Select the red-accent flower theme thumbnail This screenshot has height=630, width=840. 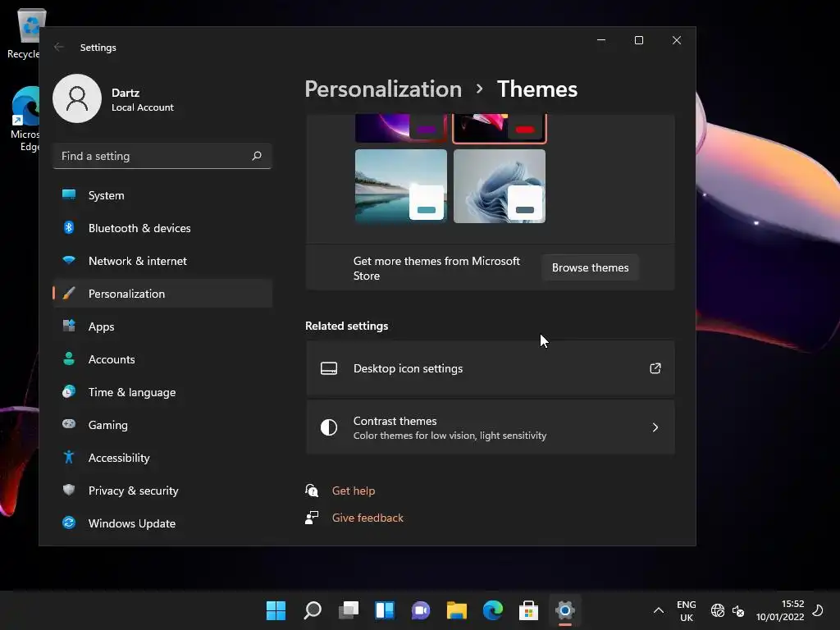pyautogui.click(x=500, y=128)
